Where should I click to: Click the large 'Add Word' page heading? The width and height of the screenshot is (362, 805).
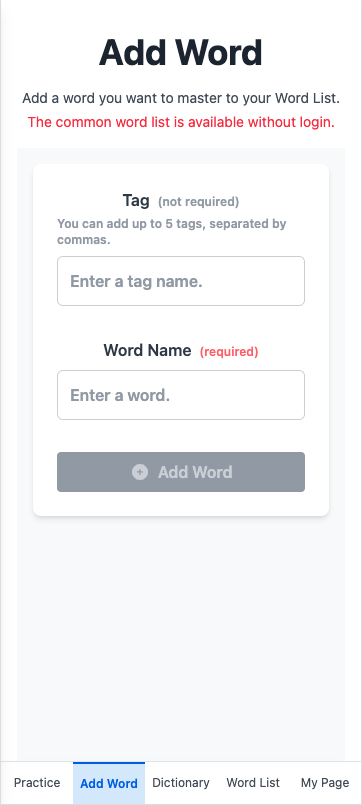point(181,52)
